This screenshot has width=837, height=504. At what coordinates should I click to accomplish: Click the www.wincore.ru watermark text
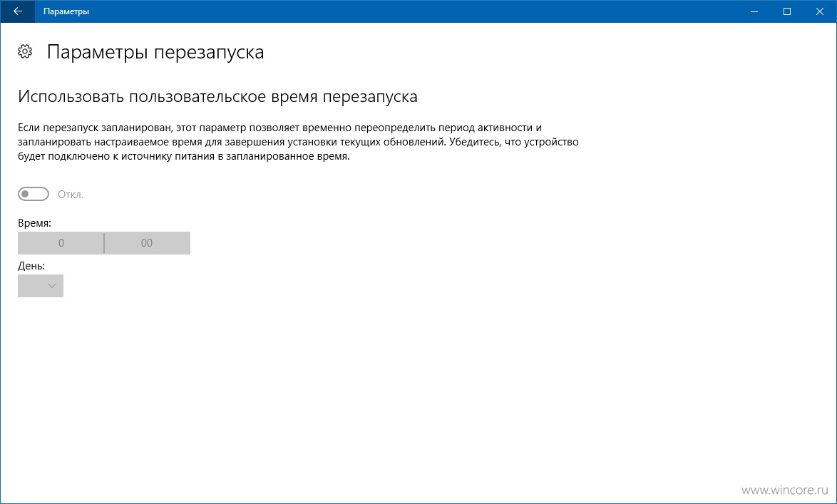click(x=785, y=490)
